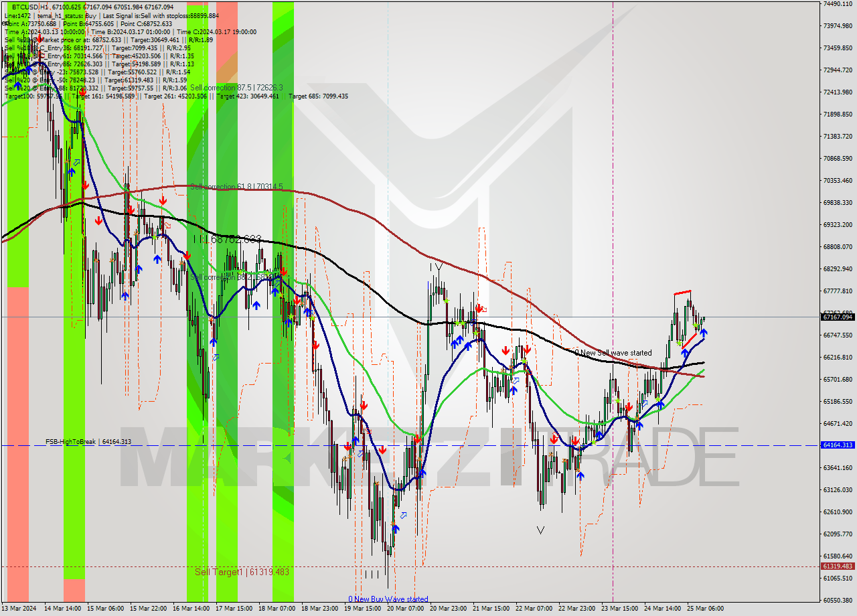The width and height of the screenshot is (857, 616).
Task: Click '20 Mar 07:00' on time axis
Action: [x=405, y=609]
